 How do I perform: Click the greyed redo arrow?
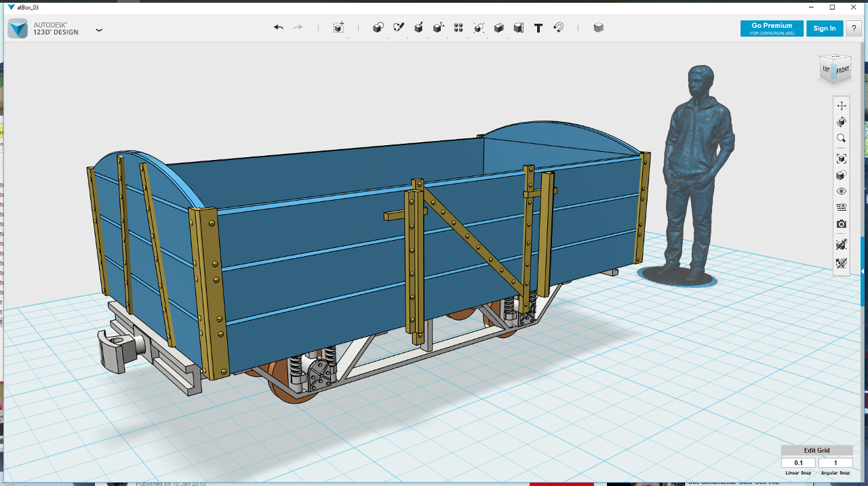(x=298, y=28)
